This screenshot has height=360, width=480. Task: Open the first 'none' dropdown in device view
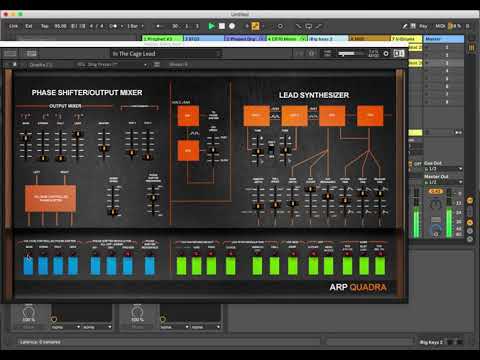pos(66,327)
